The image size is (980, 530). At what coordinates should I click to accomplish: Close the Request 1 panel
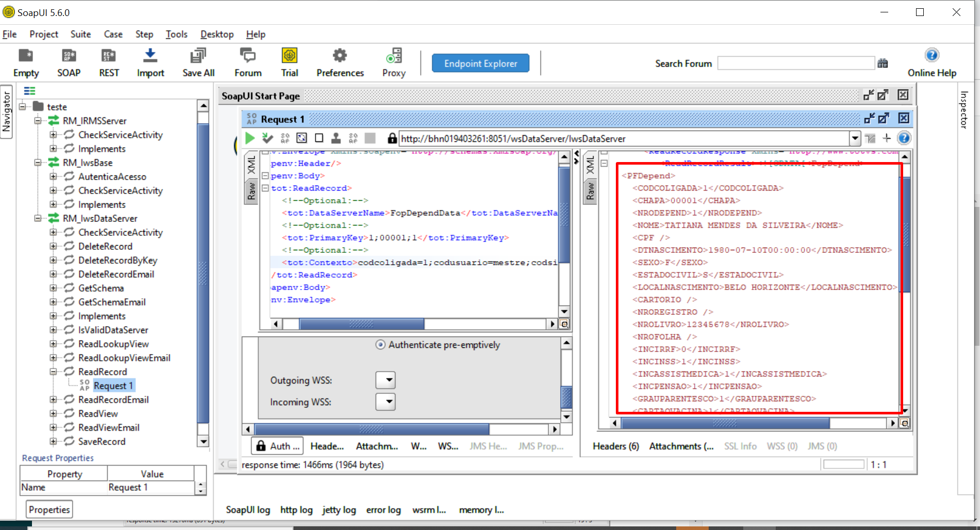(x=904, y=118)
